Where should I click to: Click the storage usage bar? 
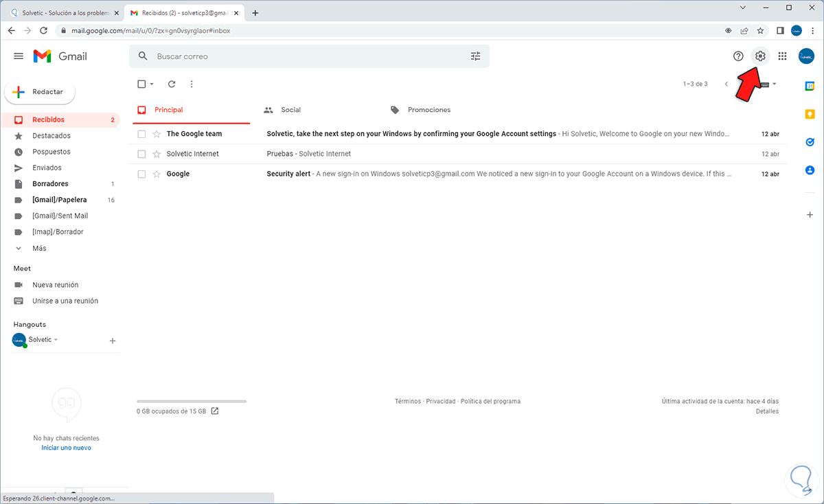pyautogui.click(x=192, y=401)
